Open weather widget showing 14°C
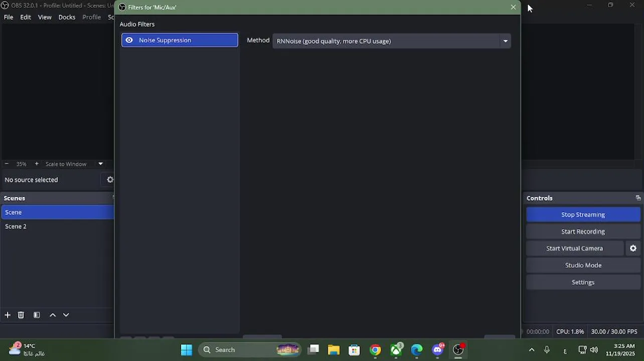The image size is (644, 361). [27, 349]
